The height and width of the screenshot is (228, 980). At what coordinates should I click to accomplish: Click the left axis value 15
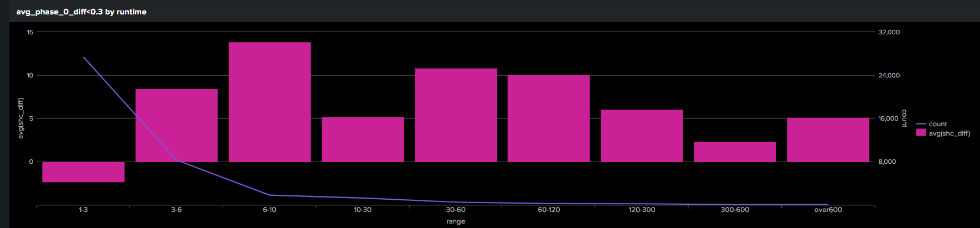click(30, 32)
